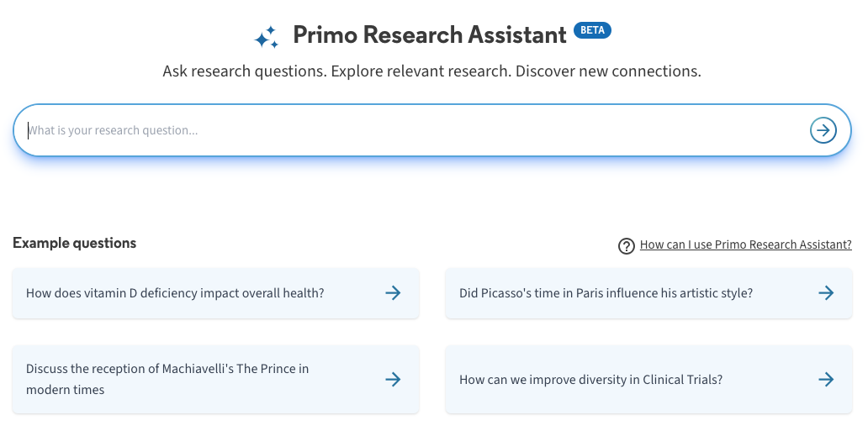Click the 'Example questions' heading
This screenshot has height=431, width=868.
[74, 243]
